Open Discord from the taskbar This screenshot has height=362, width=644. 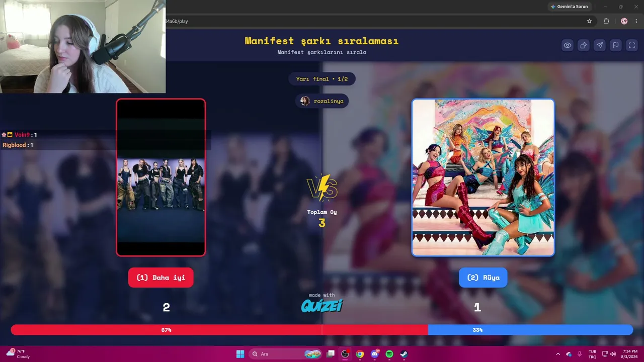pos(375,354)
